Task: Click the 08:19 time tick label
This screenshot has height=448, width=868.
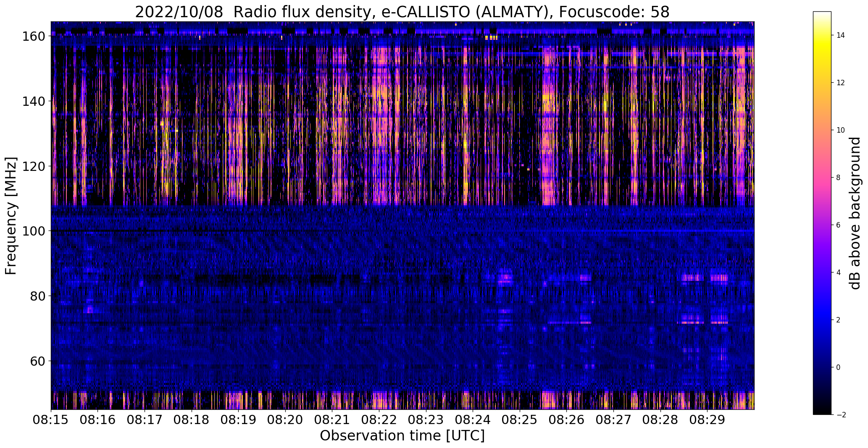Action: [238, 420]
